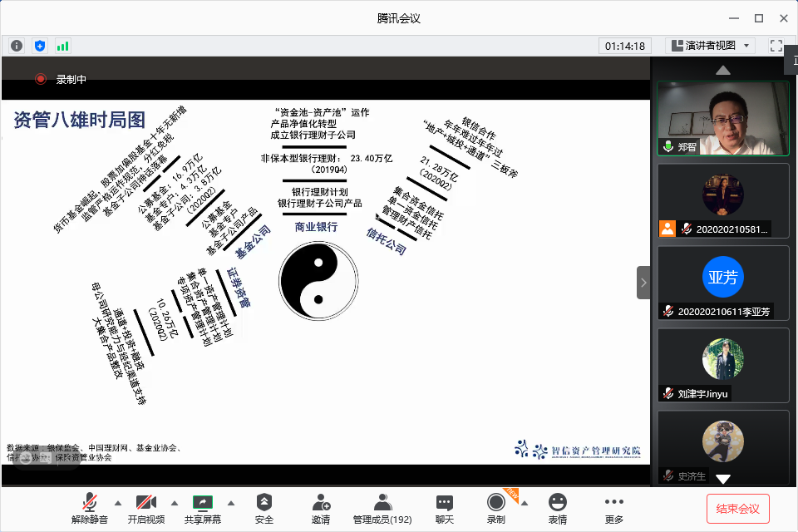
Task: Click 郑智's video thumbnail
Action: point(722,116)
